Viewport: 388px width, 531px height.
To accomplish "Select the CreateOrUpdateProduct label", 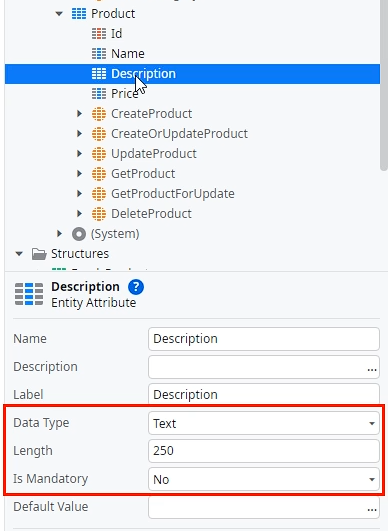I will [179, 134].
